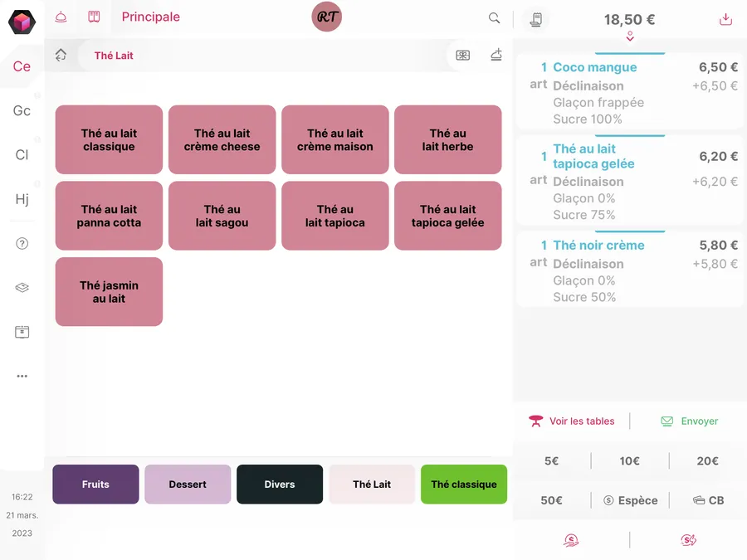Open the receipt ticket icon
This screenshot has height=560, width=747.
click(537, 19)
